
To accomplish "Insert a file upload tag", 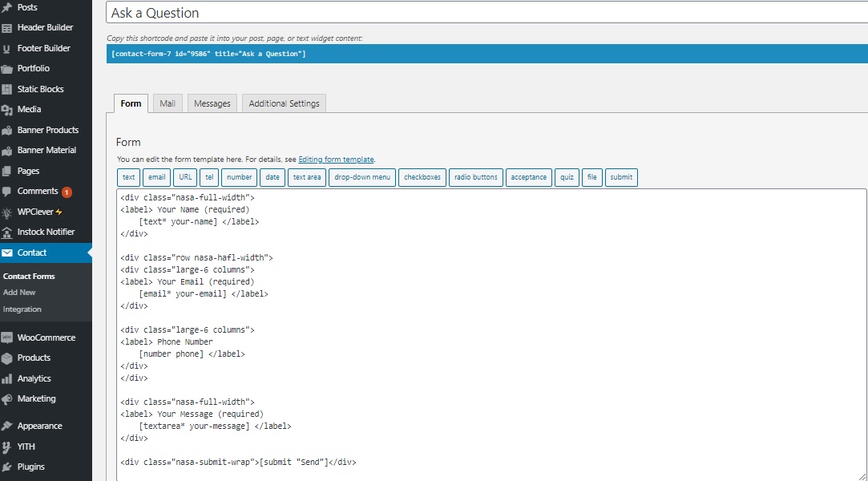I will [591, 177].
